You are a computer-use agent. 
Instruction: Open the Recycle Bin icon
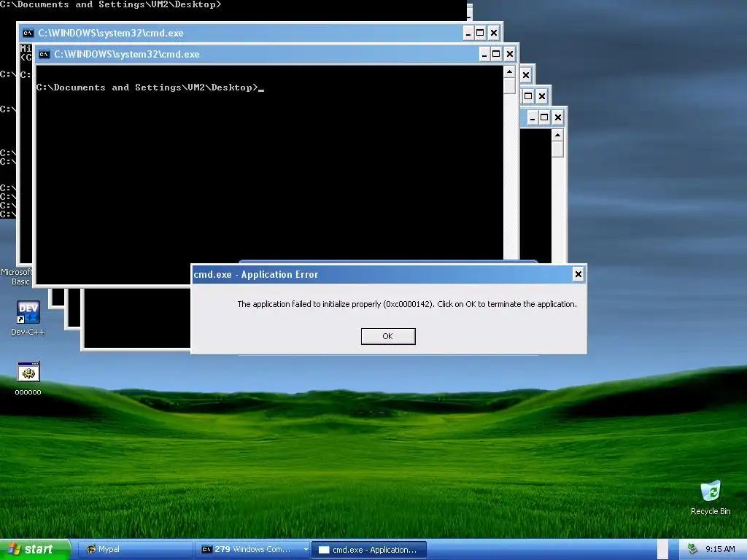tap(711, 497)
